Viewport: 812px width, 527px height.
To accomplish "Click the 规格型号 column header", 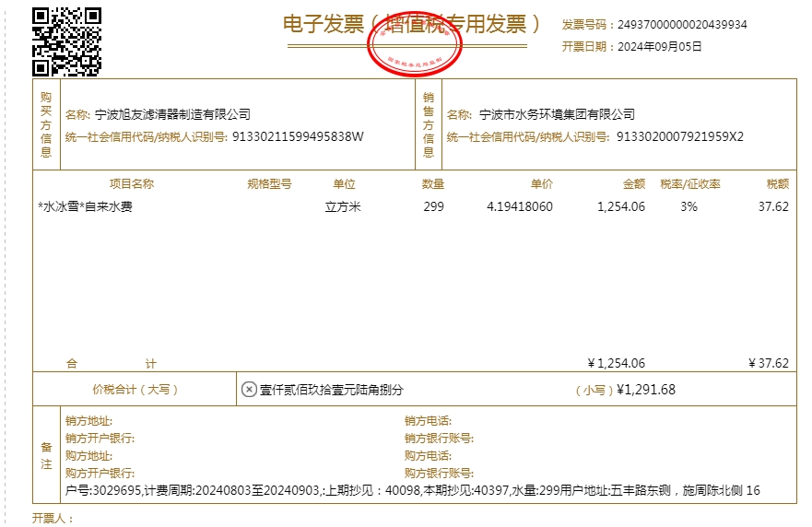I will point(269,184).
